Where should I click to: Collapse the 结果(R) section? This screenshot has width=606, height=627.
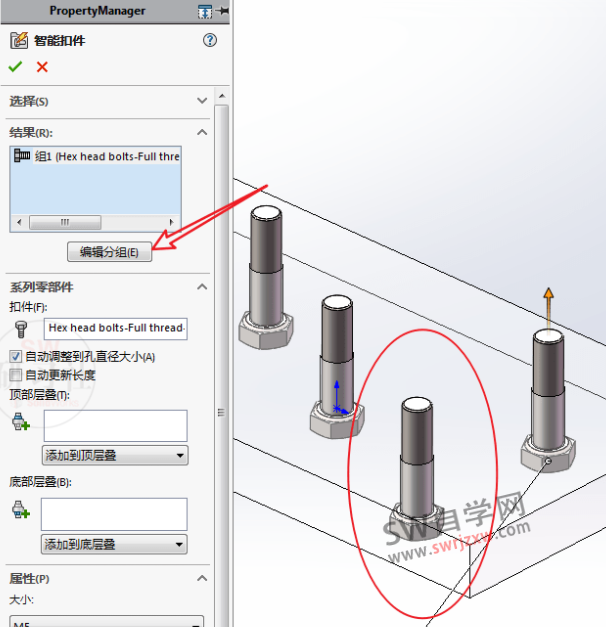point(202,132)
